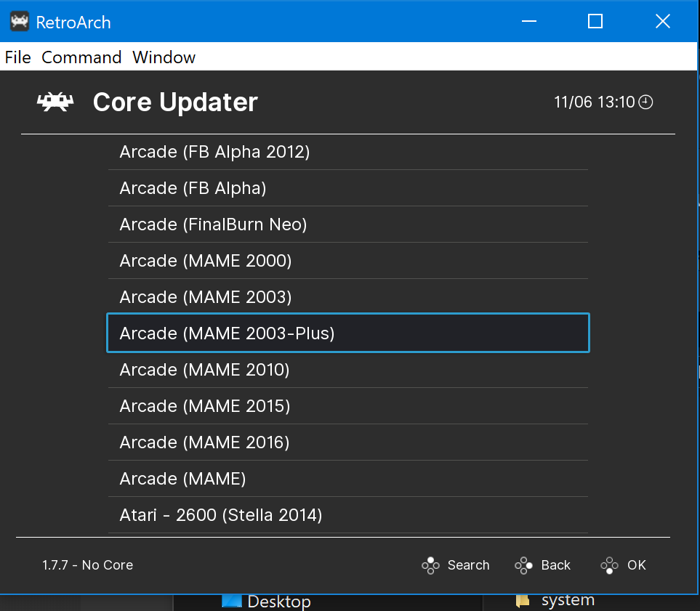The height and width of the screenshot is (611, 700).
Task: Choose Arcade (MAME 2010) entry
Action: tap(347, 370)
